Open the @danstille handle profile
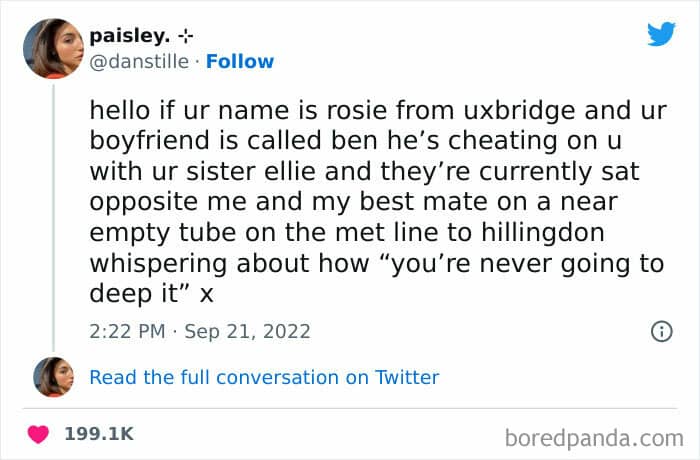The image size is (700, 460). (139, 62)
